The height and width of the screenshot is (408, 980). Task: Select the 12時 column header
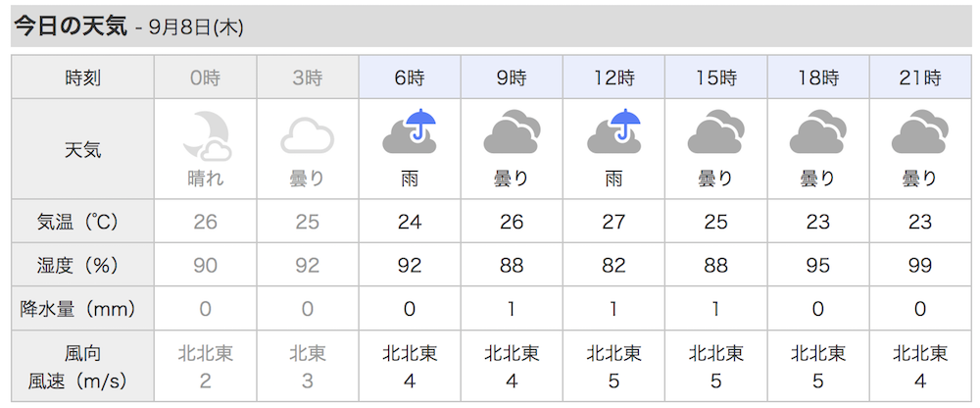[x=613, y=77]
